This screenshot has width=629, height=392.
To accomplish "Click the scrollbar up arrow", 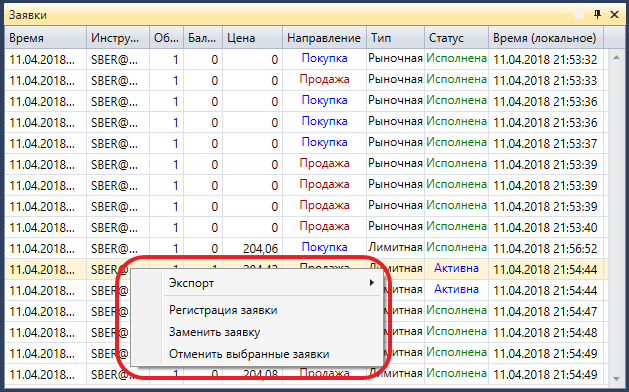I will (616, 58).
